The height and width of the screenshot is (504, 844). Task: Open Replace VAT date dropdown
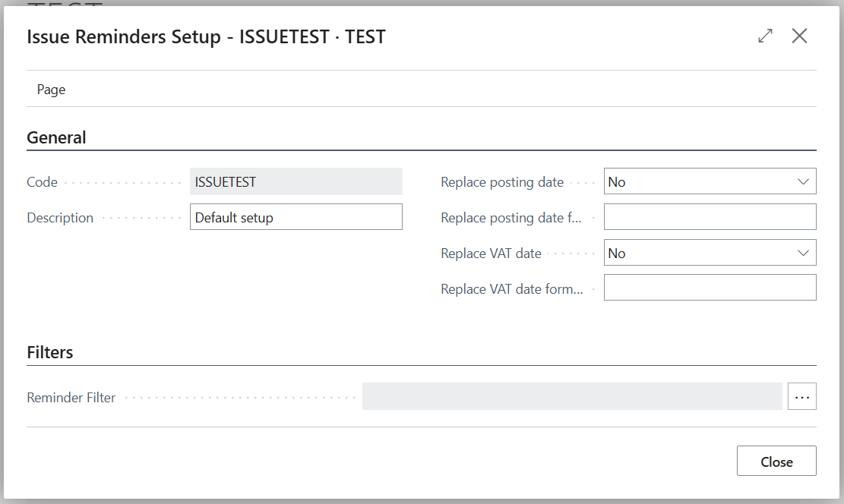(x=710, y=253)
